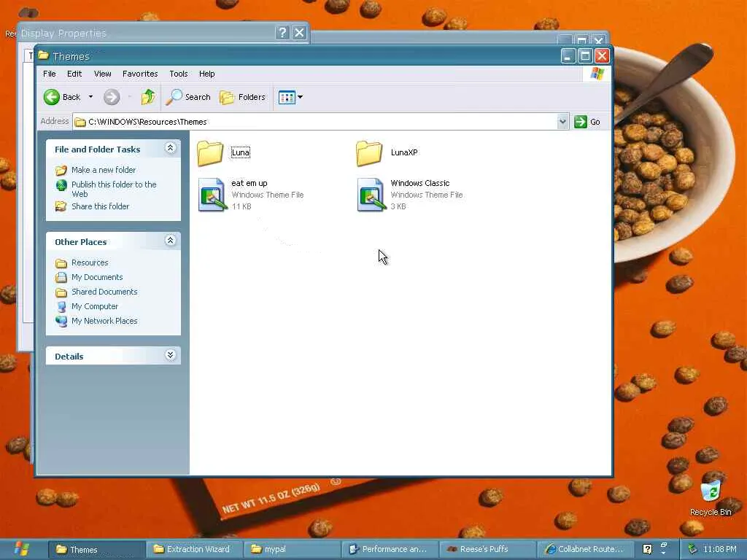This screenshot has height=560, width=747.
Task: Close the Display Properties window
Action: tap(299, 32)
